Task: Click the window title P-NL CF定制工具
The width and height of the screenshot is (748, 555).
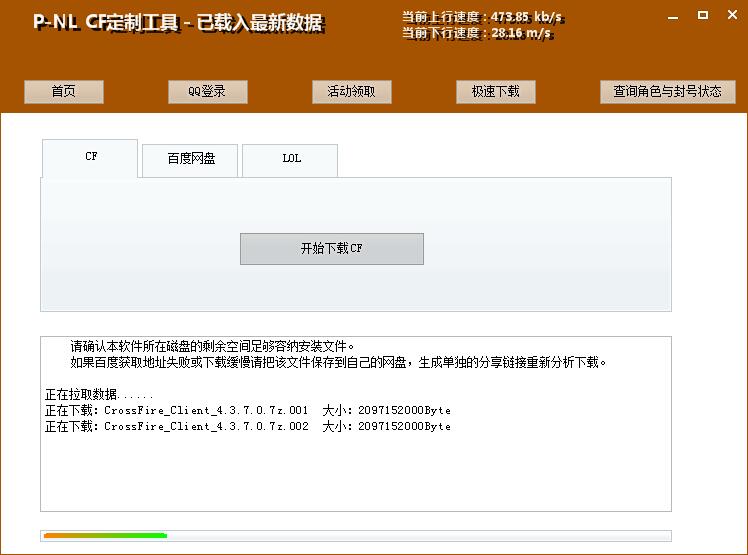Action: click(178, 23)
